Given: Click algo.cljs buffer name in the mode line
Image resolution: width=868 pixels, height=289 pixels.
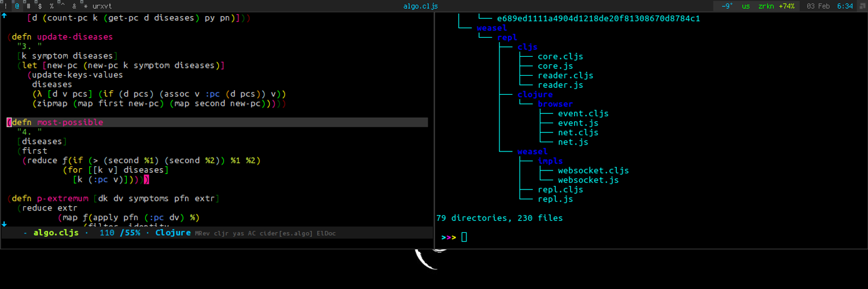Looking at the screenshot, I should tap(56, 233).
